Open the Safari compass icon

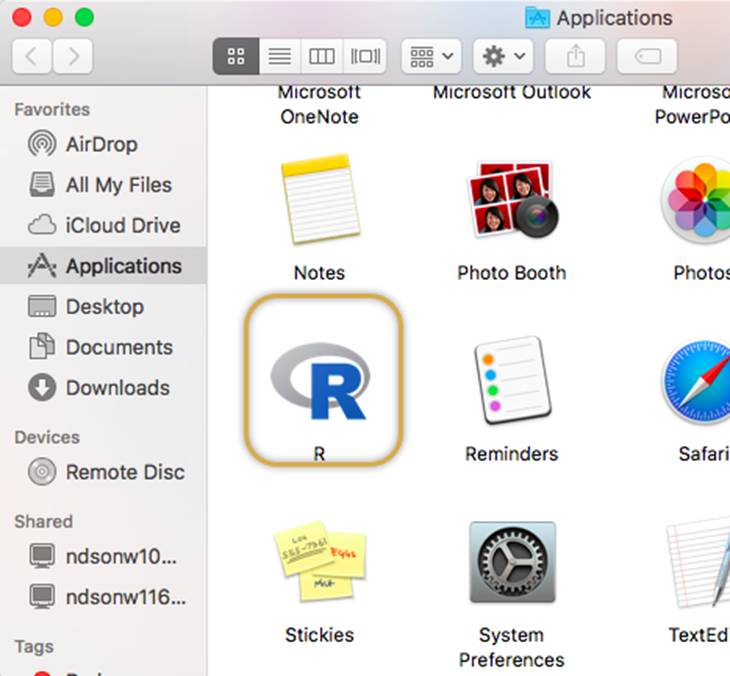tap(700, 381)
